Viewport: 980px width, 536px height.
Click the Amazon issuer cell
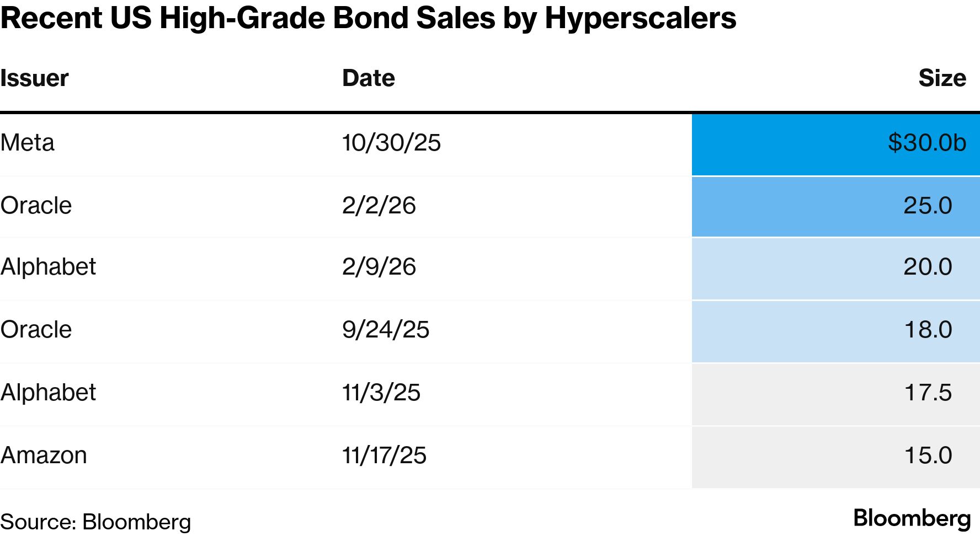[x=44, y=455]
